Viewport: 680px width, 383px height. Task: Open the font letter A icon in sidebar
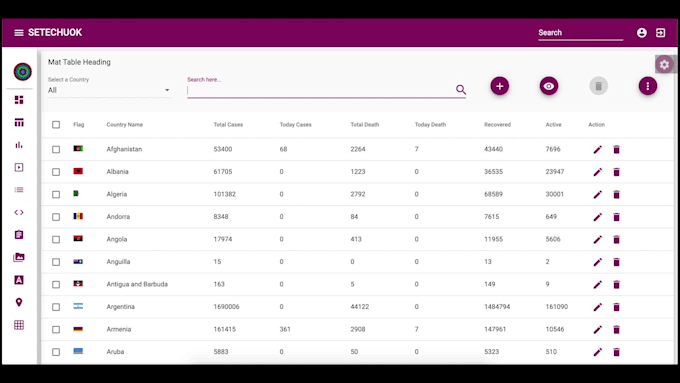(x=19, y=280)
